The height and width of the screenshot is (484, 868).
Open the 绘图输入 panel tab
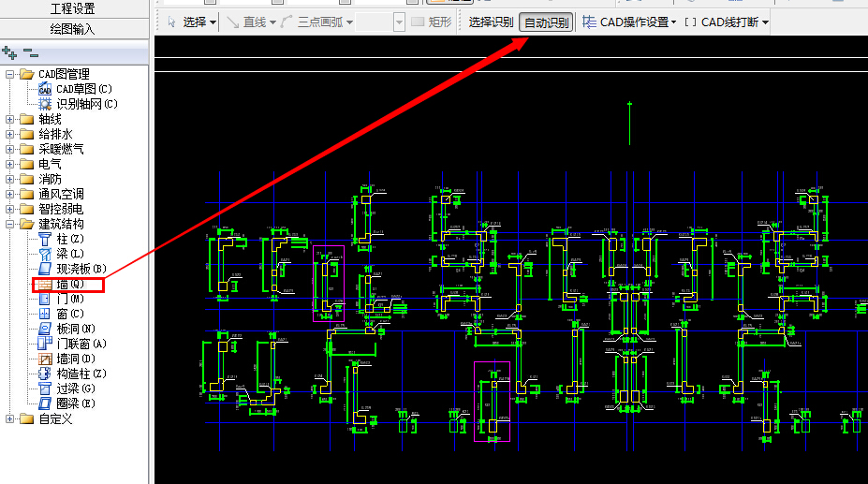pyautogui.click(x=74, y=29)
